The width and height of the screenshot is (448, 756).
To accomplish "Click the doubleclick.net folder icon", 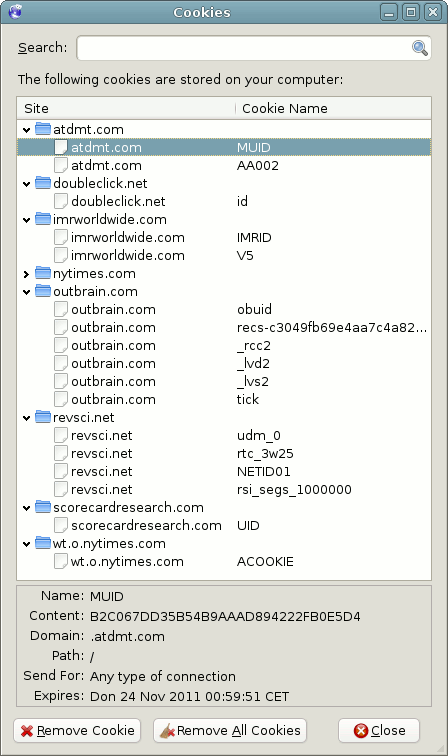I will [x=43, y=183].
